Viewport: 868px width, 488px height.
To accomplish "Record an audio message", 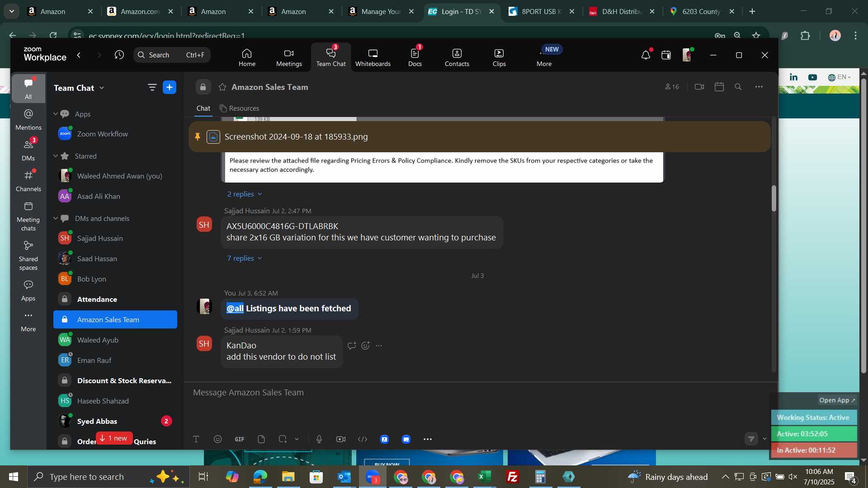I will [x=319, y=439].
